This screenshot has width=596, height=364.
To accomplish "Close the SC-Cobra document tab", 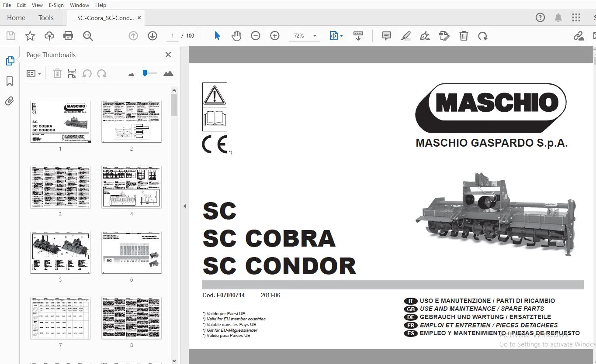I will (x=139, y=18).
